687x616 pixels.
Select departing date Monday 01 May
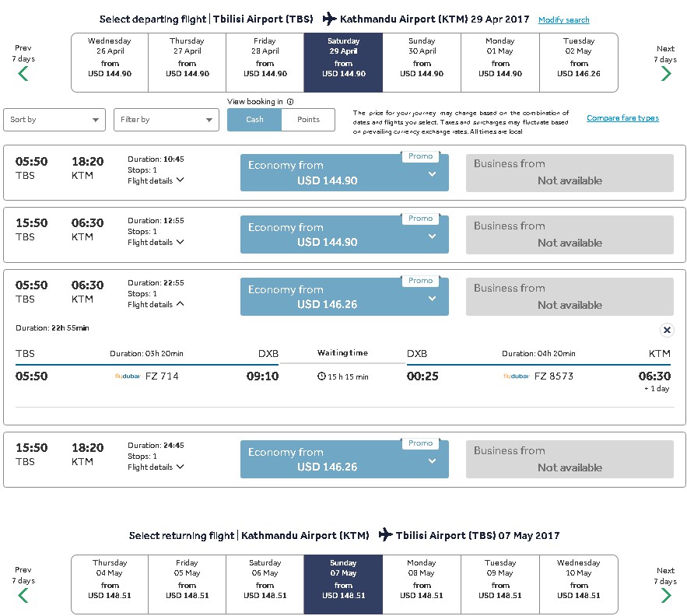(500, 63)
